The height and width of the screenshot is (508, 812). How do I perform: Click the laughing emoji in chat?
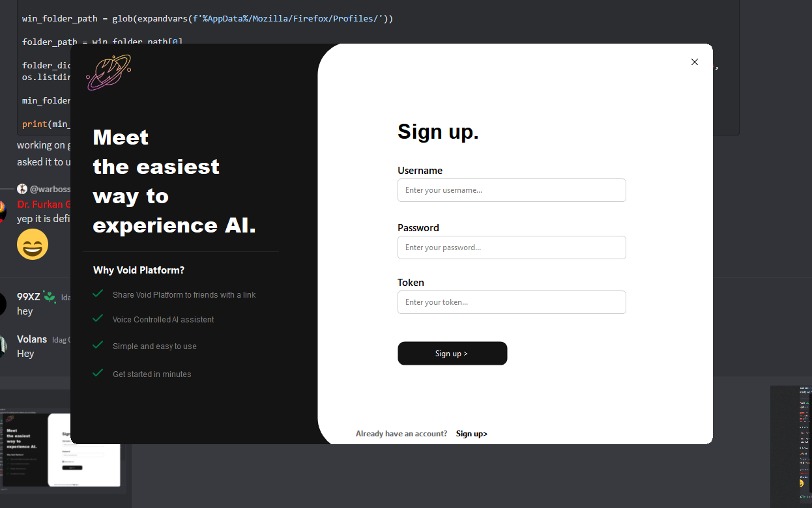coord(33,244)
